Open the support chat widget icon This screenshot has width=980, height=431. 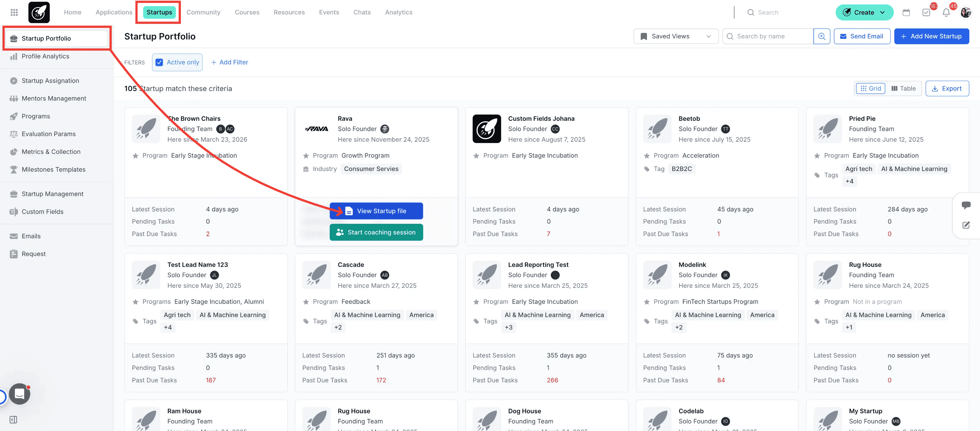pos(19,394)
